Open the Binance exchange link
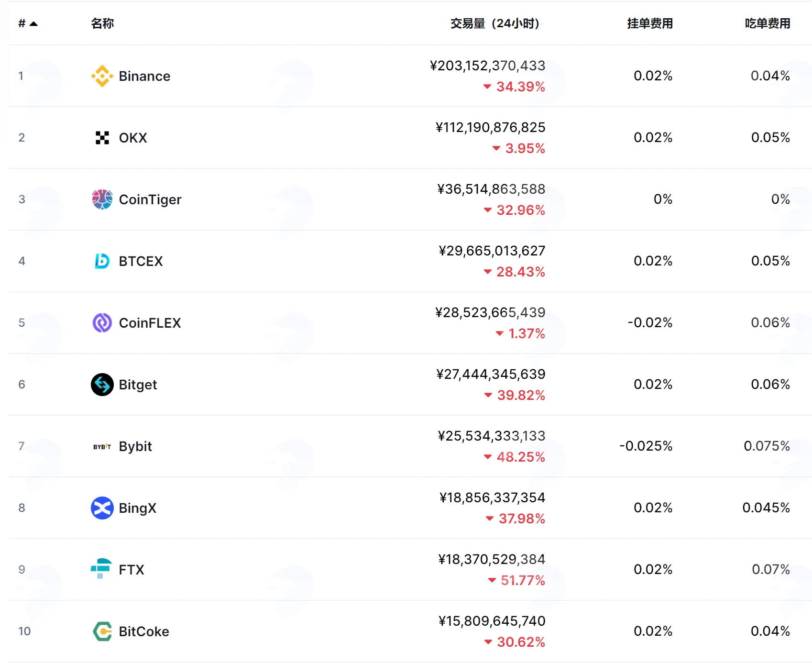 (x=144, y=76)
